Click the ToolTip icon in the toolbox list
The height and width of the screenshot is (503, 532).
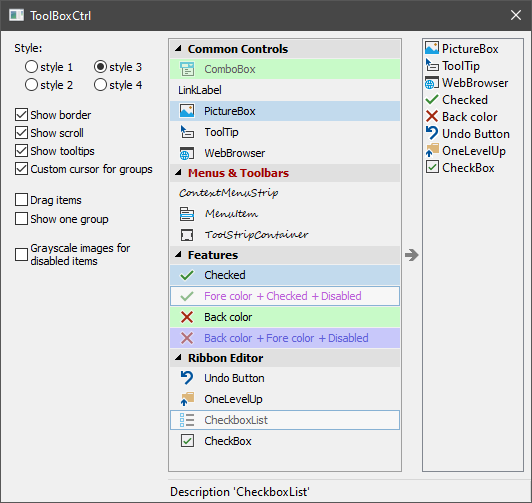[187, 132]
